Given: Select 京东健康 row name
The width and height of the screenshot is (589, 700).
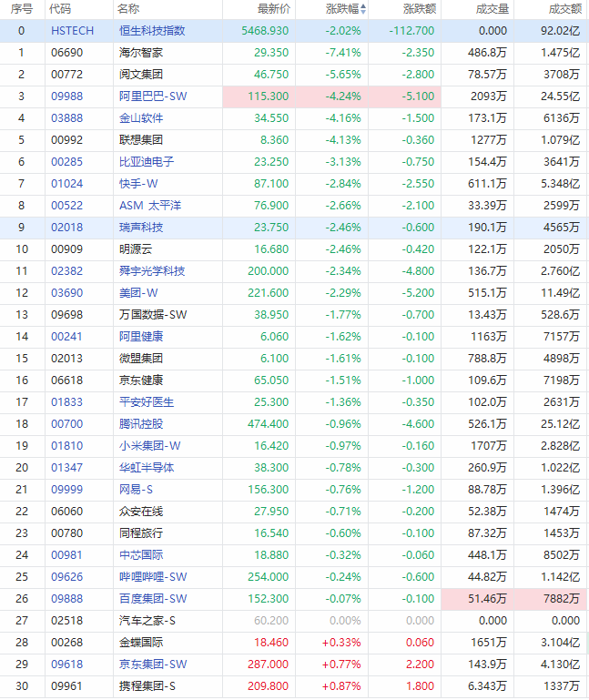Looking at the screenshot, I should (x=141, y=380).
